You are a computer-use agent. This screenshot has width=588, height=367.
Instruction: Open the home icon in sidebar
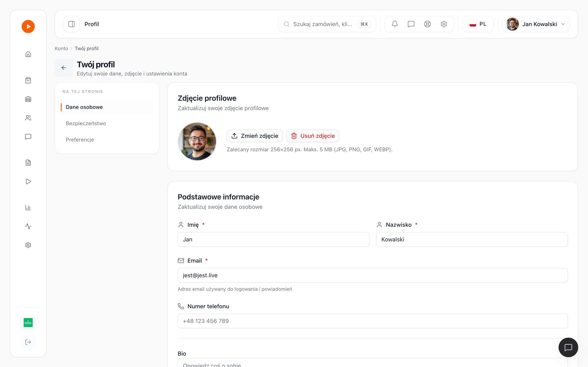pos(28,54)
